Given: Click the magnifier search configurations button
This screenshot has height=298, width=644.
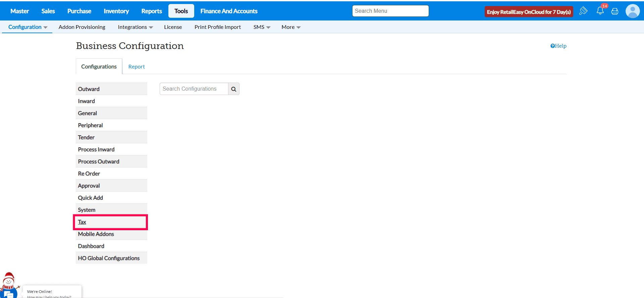Looking at the screenshot, I should tap(234, 89).
